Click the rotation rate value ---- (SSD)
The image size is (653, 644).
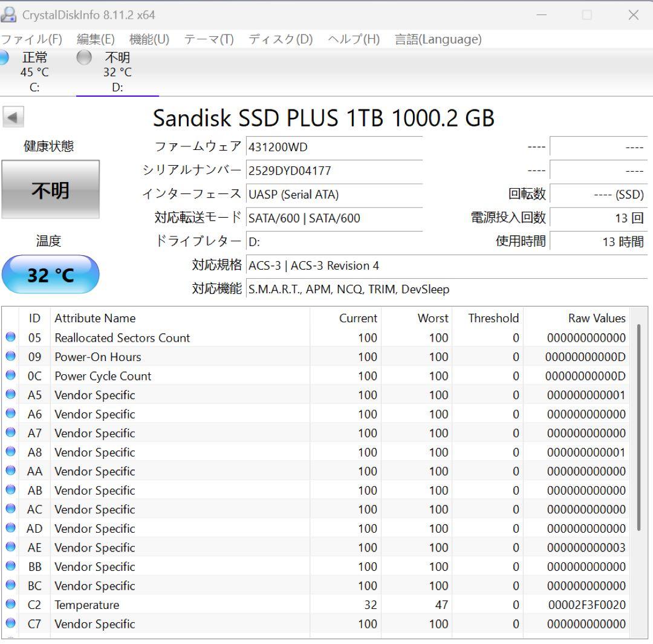(598, 194)
